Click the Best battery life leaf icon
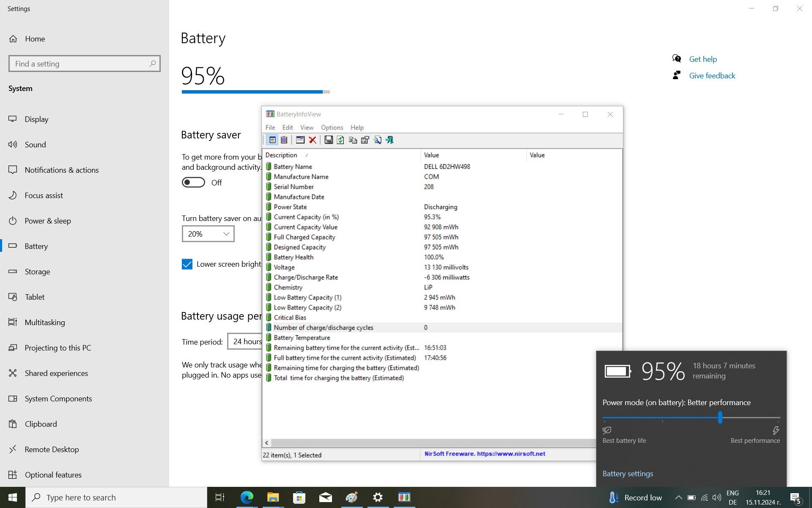The height and width of the screenshot is (508, 812). (x=607, y=431)
